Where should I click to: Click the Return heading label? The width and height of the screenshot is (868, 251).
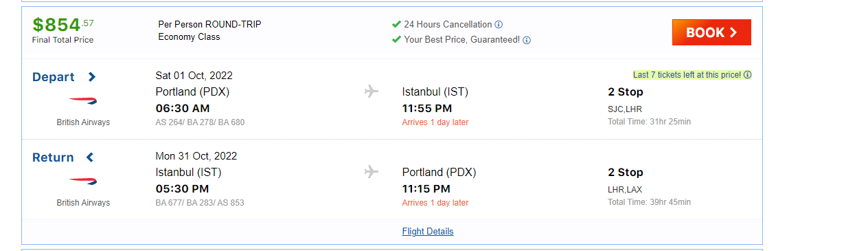53,157
